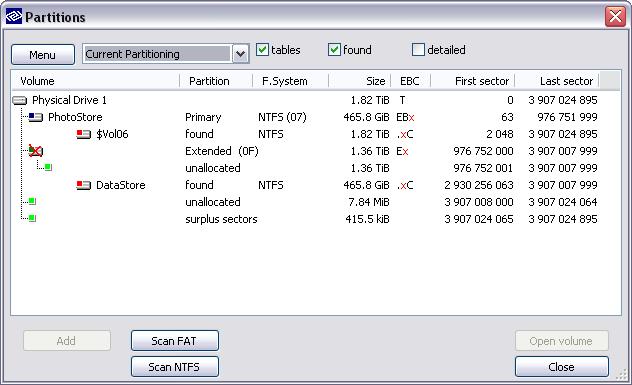This screenshot has height=385, width=632.
Task: Click the crossed-out Extended partition icon
Action: click(35, 151)
